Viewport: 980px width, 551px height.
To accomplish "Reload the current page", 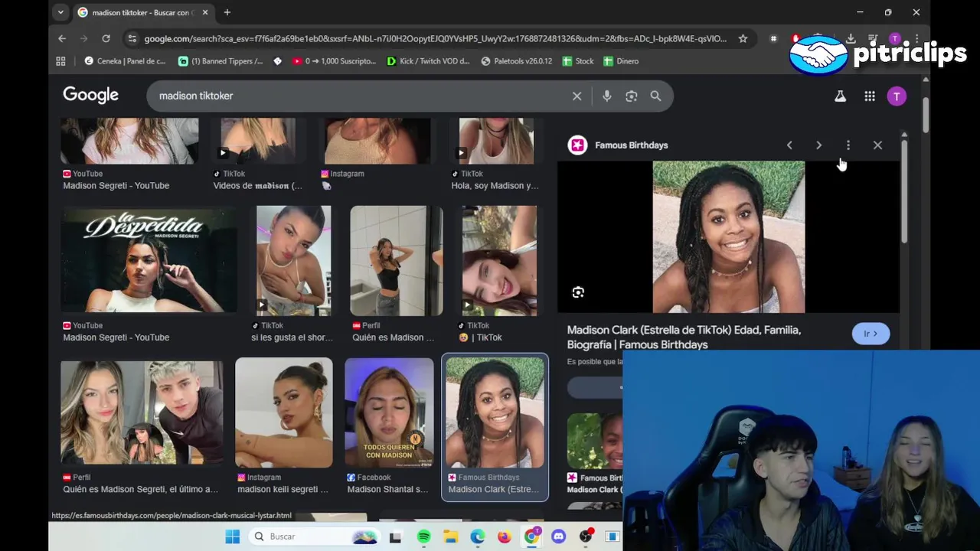I will (x=106, y=38).
